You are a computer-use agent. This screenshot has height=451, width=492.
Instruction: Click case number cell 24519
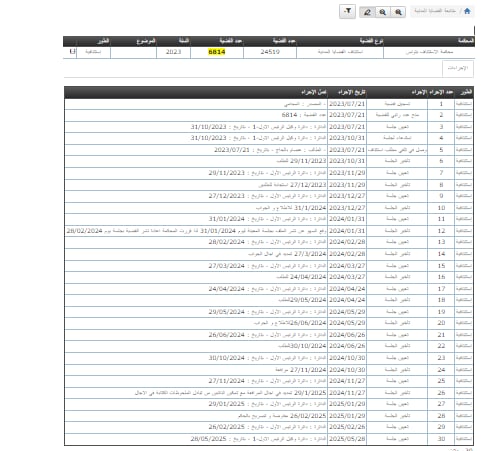point(270,52)
